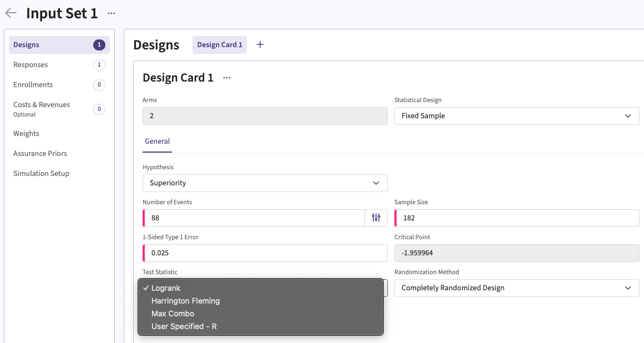Go to Responses in the sidebar
This screenshot has width=644, height=343.
[x=31, y=65]
